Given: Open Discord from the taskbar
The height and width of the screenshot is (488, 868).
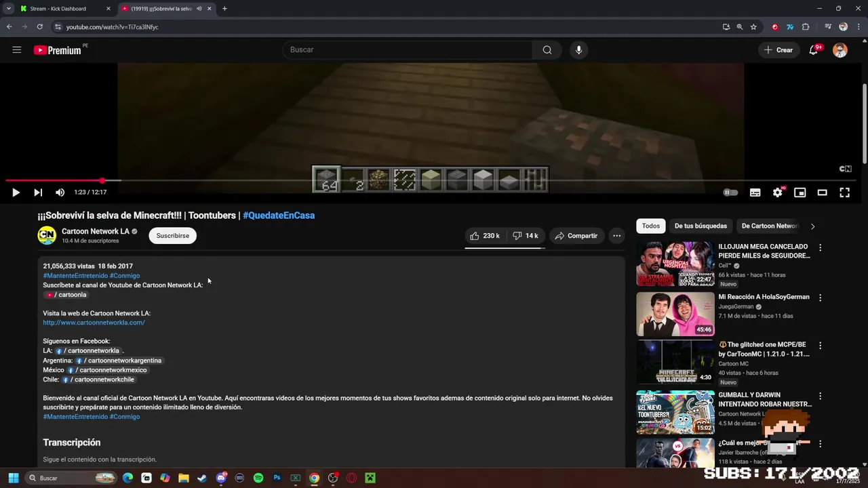Looking at the screenshot, I should click(x=221, y=478).
